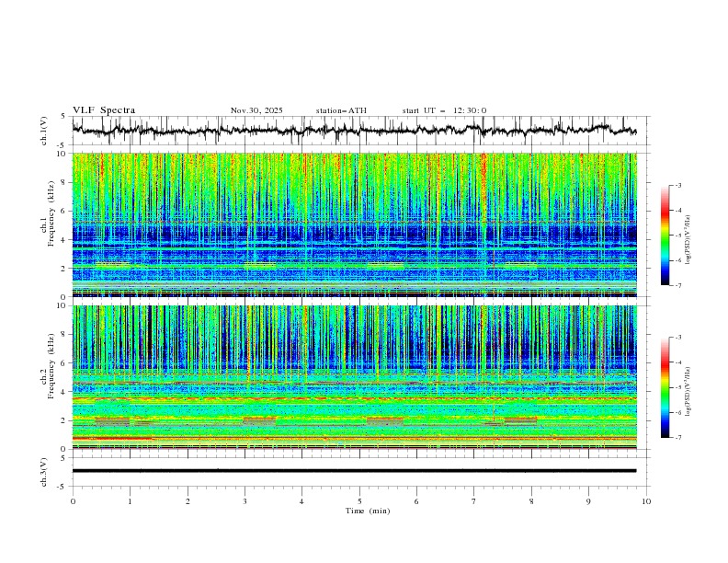Click the ch.2 spectrogram color scale bar
The image size is (728, 563).
pyautogui.click(x=665, y=387)
